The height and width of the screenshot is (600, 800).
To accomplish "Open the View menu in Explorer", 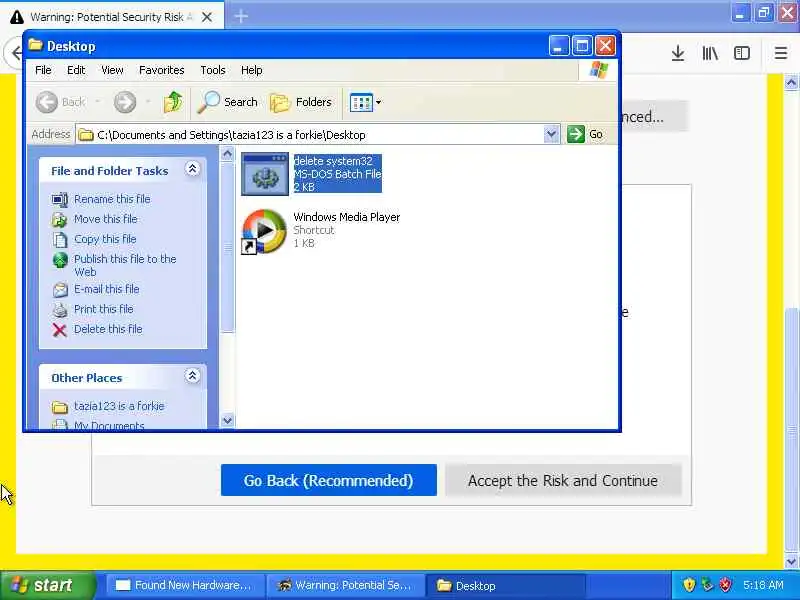I will pos(112,70).
